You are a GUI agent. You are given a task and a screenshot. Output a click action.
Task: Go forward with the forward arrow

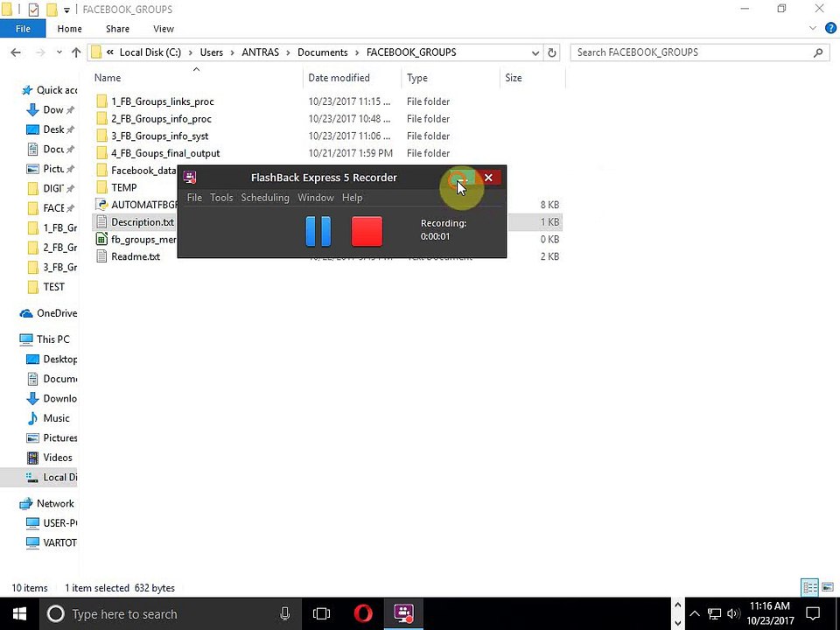[41, 52]
